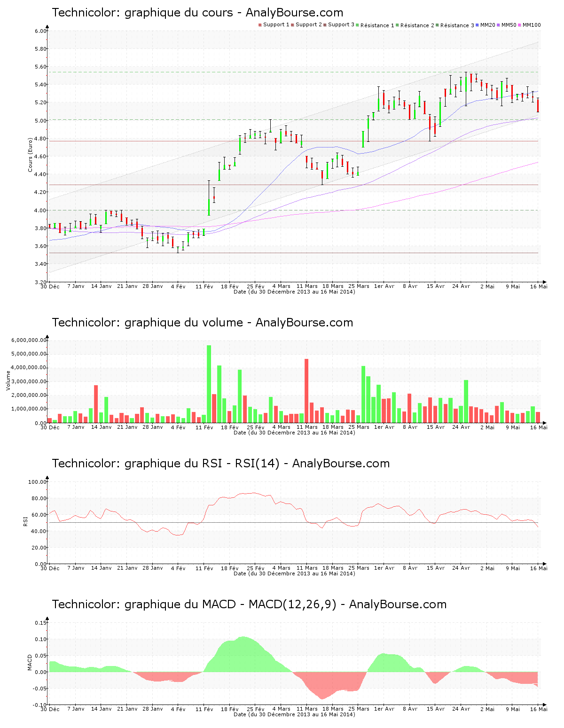
Task: Click the date range caption under the MACD chart
Action: [x=294, y=714]
